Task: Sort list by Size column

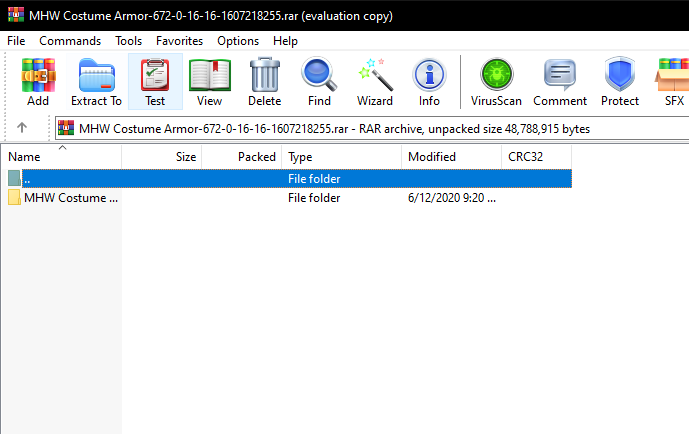Action: pos(162,157)
